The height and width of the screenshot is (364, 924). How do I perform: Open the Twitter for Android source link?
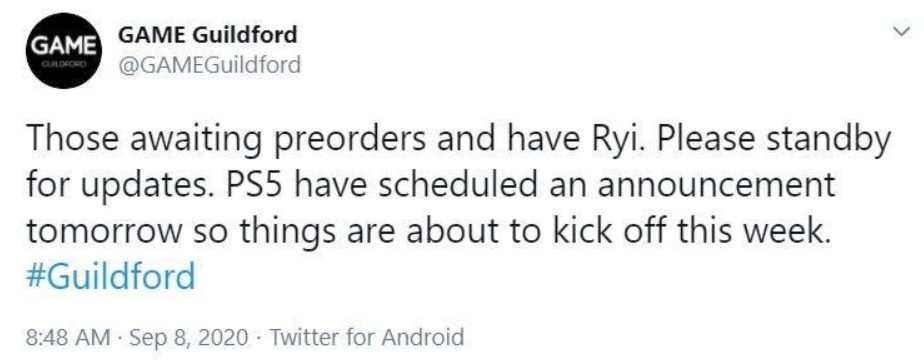(366, 338)
